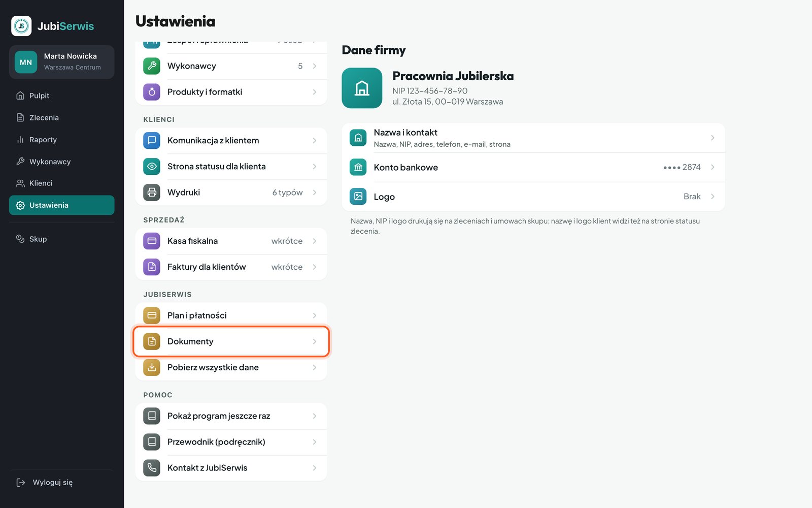The image size is (812, 508).
Task: Open Klienci from the sidebar
Action: [61, 183]
